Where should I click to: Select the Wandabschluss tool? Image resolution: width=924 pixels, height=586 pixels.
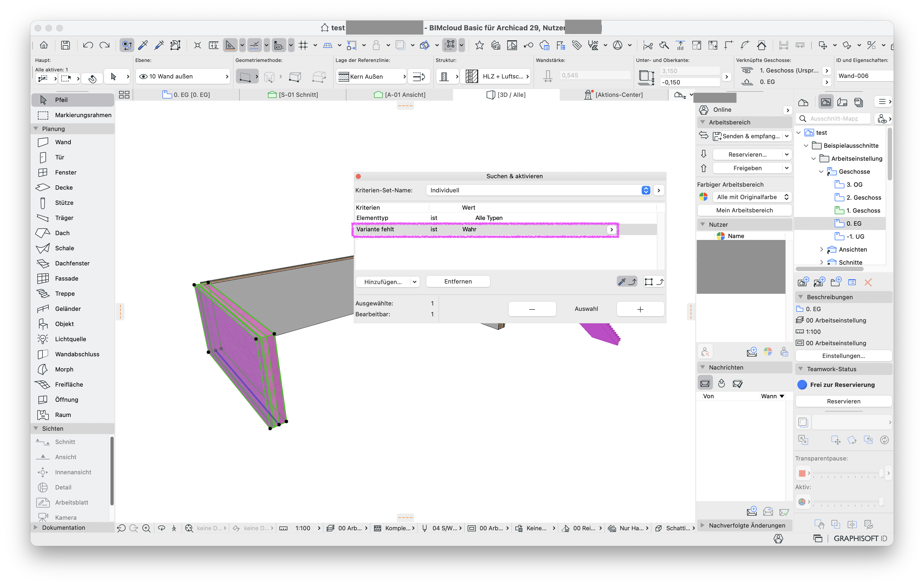click(73, 354)
